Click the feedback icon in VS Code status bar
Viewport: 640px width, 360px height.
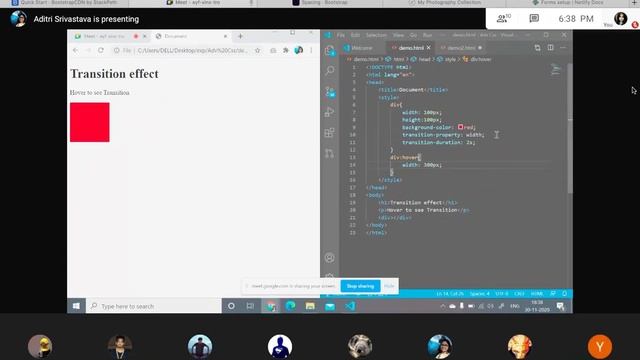click(x=553, y=293)
